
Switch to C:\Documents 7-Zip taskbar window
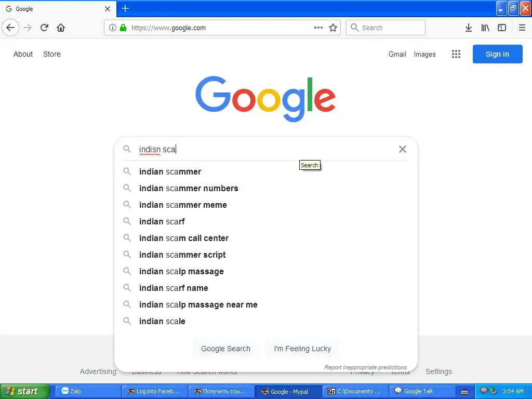354,391
